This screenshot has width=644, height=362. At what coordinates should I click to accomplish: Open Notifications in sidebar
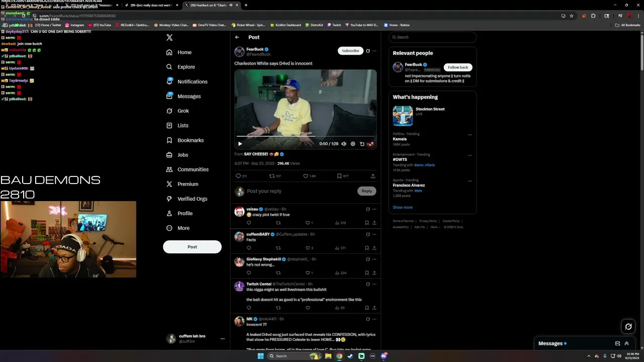187,81
